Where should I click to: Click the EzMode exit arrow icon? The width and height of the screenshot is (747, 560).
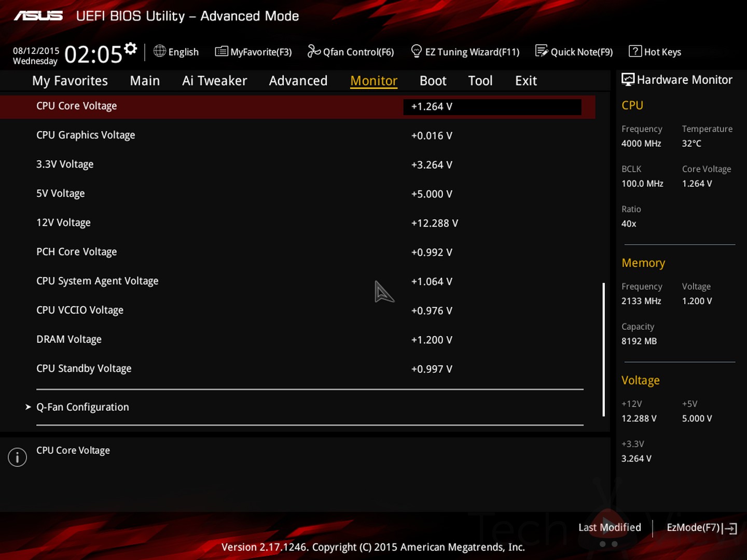730,528
